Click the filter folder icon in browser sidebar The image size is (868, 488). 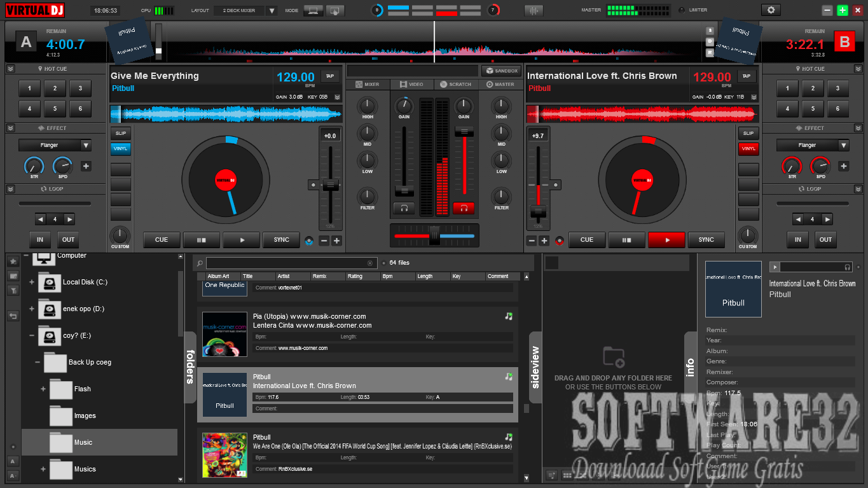point(13,290)
